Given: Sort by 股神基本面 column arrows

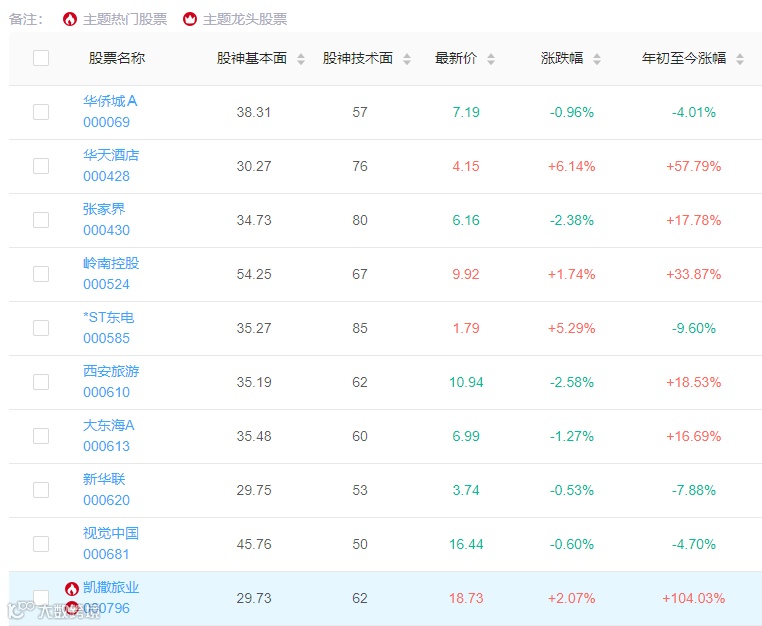Looking at the screenshot, I should [301, 59].
